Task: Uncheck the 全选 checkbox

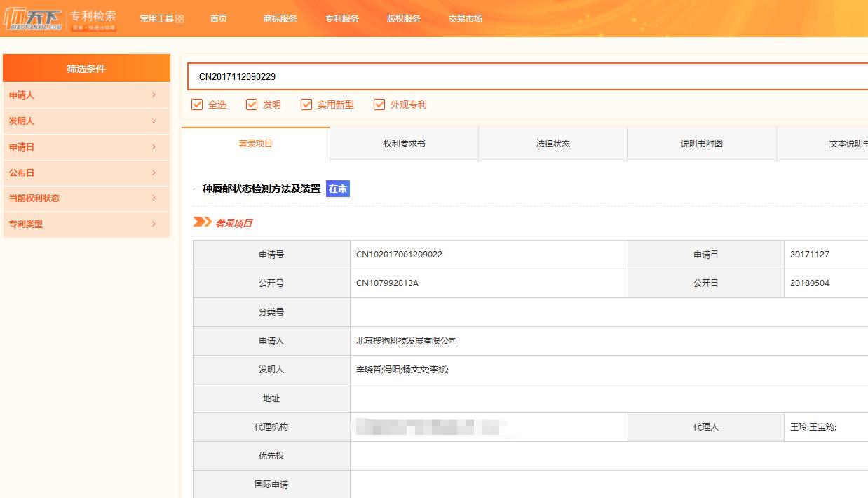Action: (196, 104)
